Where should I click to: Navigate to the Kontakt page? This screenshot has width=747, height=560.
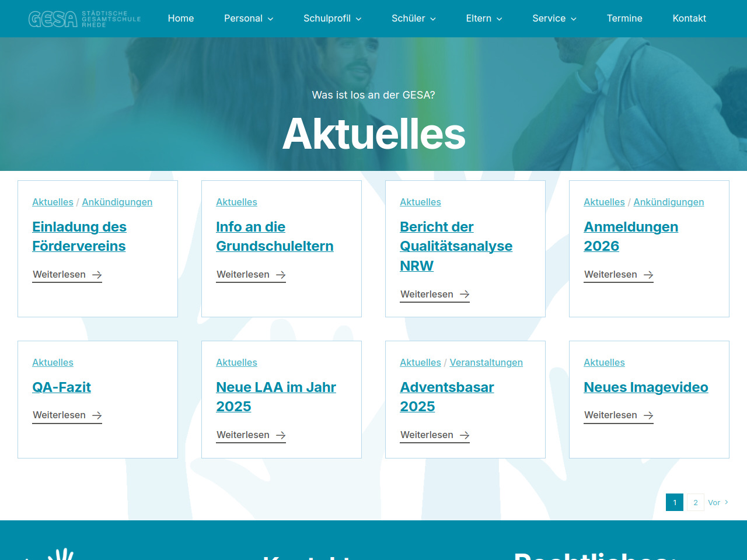pyautogui.click(x=689, y=19)
